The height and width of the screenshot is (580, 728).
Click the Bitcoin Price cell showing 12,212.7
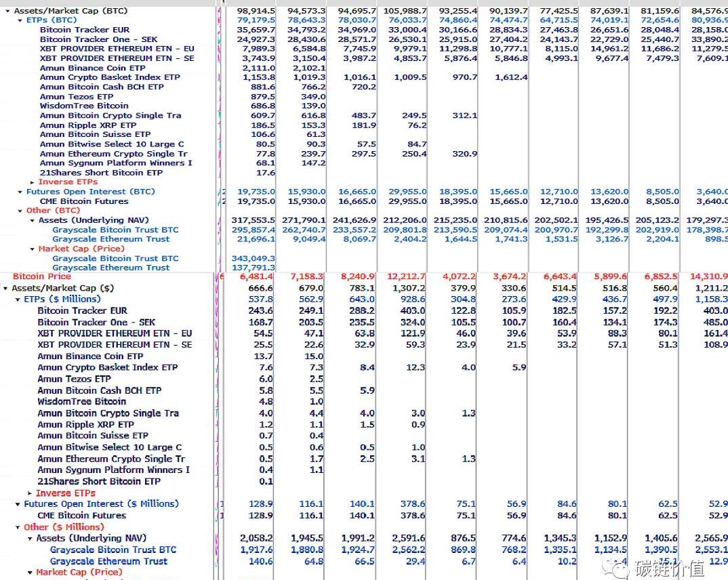407,276
